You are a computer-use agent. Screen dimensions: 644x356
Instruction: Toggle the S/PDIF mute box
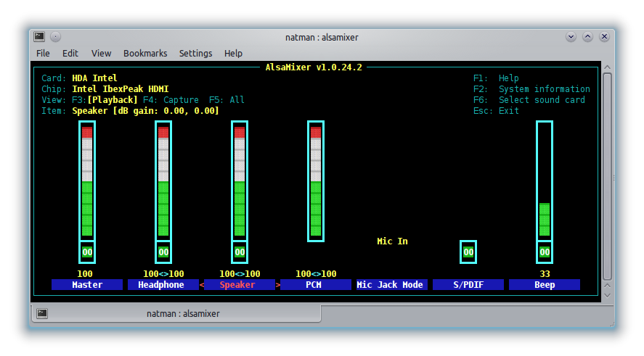coord(468,252)
